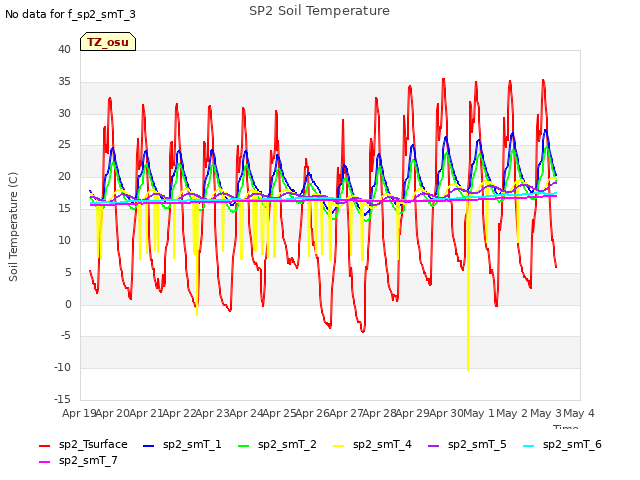Click the Apr 23 x-axis tick label
Viewport: 640px width, 480px height.
point(213,413)
